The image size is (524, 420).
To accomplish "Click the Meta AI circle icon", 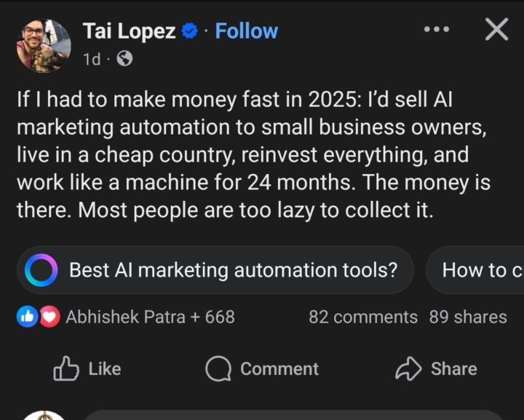I will pos(41,271).
